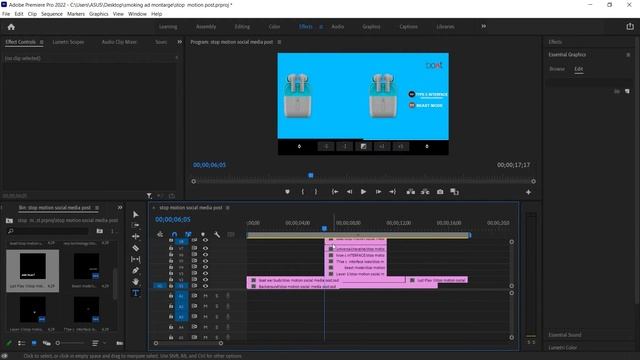Export frame with camera icon
The height and width of the screenshot is (360, 640).
[440, 192]
